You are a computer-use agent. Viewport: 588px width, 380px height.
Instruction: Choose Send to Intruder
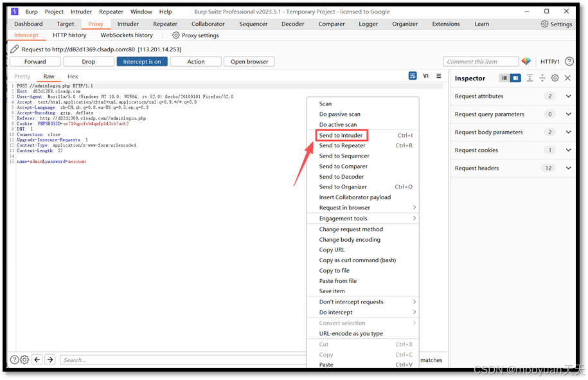(362, 135)
